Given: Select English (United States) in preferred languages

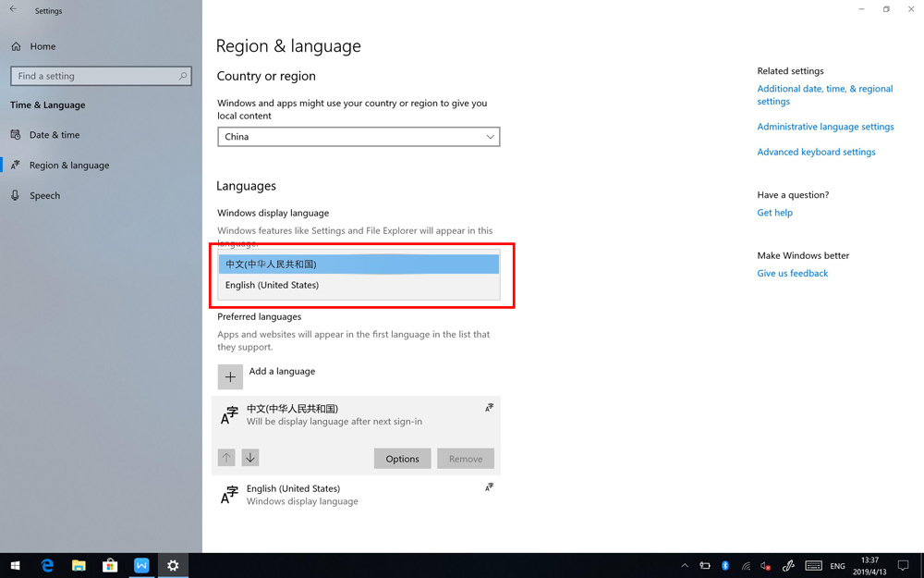Looking at the screenshot, I should click(356, 495).
